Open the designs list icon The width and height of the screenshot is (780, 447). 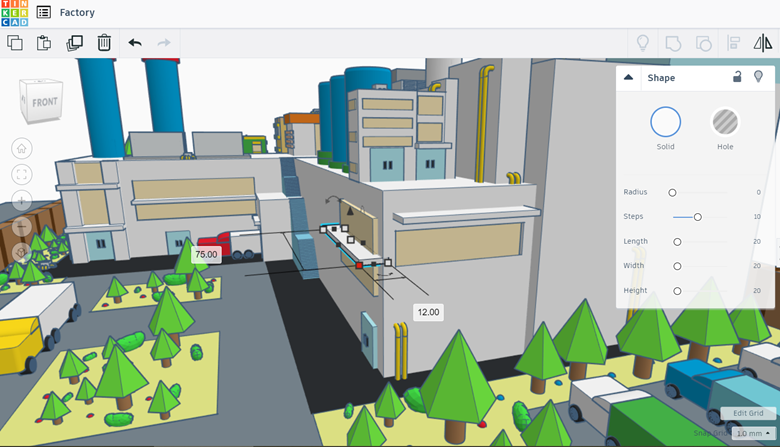tap(44, 12)
